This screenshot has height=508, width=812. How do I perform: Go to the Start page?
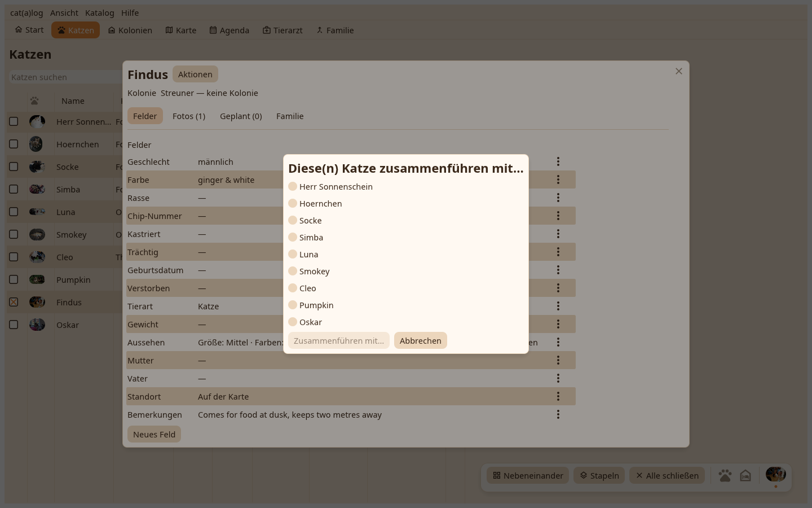coord(29,30)
